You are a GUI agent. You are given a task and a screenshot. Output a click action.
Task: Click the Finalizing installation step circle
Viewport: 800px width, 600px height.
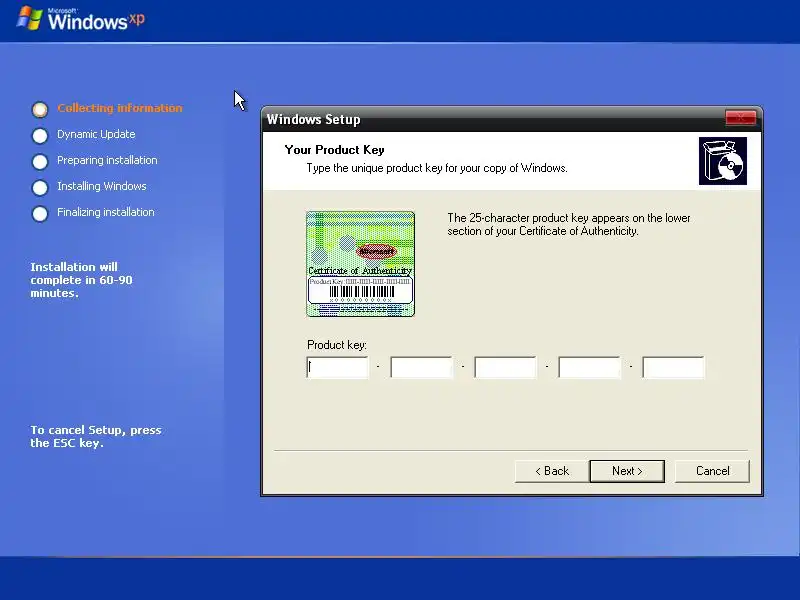tap(40, 213)
